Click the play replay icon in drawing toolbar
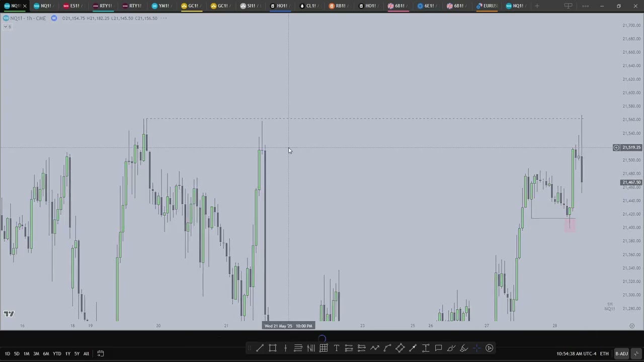Screen dimensions: 644x362 click(x=490, y=348)
